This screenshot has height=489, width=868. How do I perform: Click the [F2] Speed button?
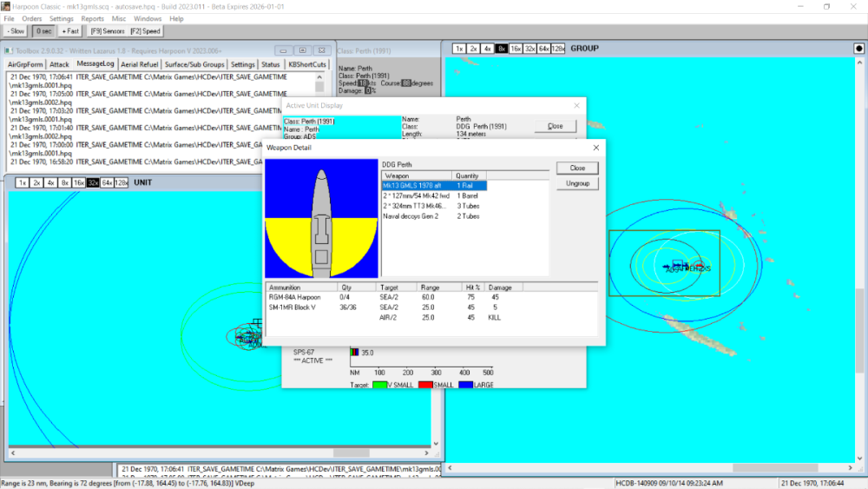point(146,31)
